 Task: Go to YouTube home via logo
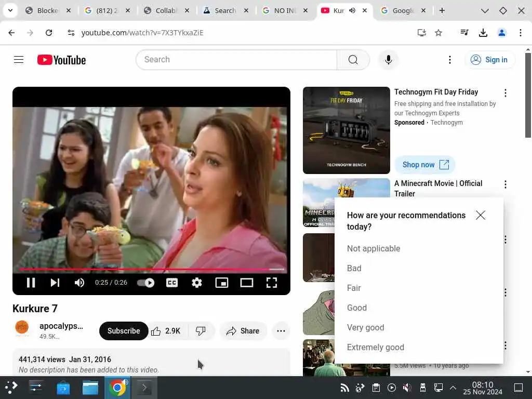[x=61, y=60]
